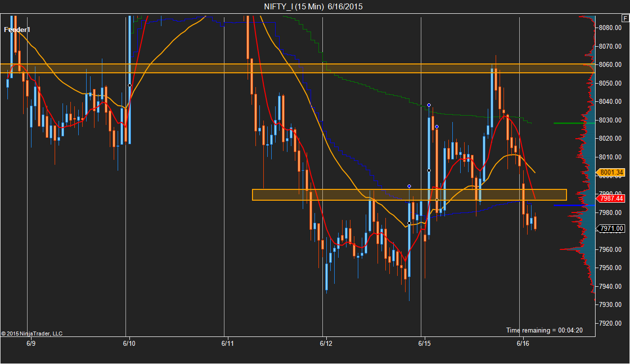Screen dimensions: 630x364
Task: Click the 6/12 date label
Action: (326, 343)
